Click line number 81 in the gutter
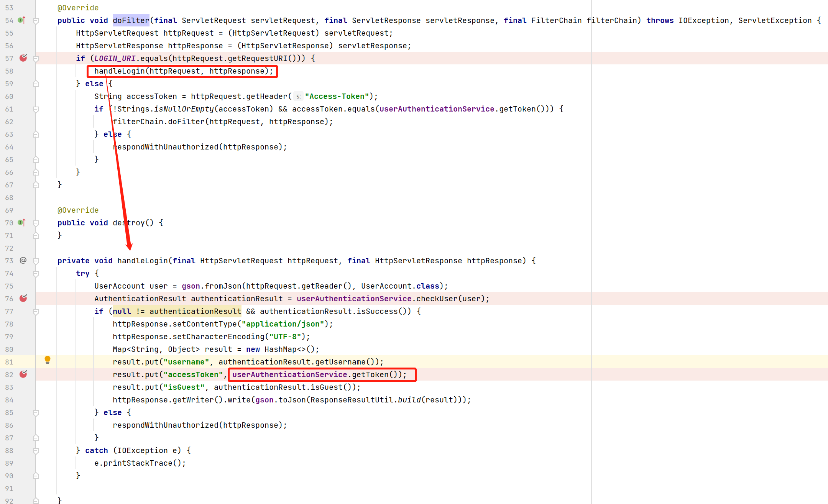 9,361
